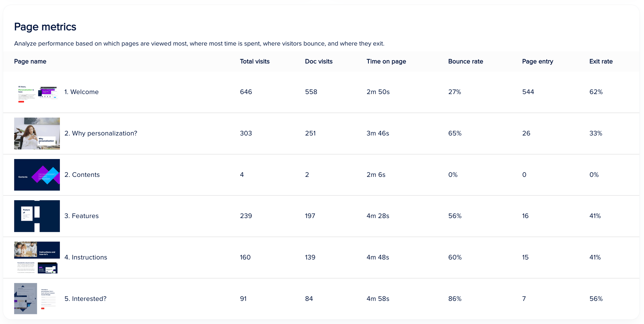This screenshot has height=324, width=644.
Task: Sort rows by Exit rate
Action: pyautogui.click(x=601, y=61)
